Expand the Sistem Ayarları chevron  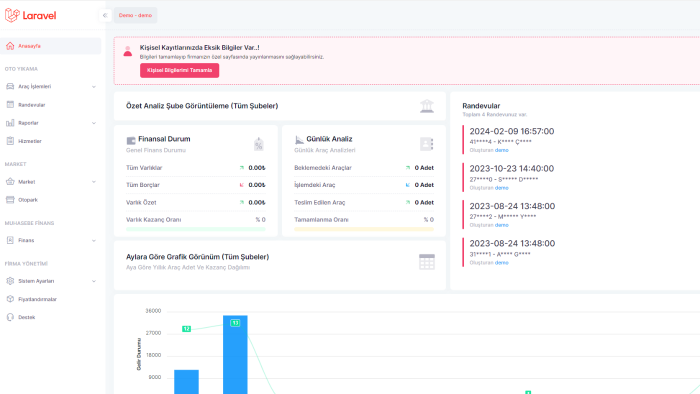tap(94, 281)
